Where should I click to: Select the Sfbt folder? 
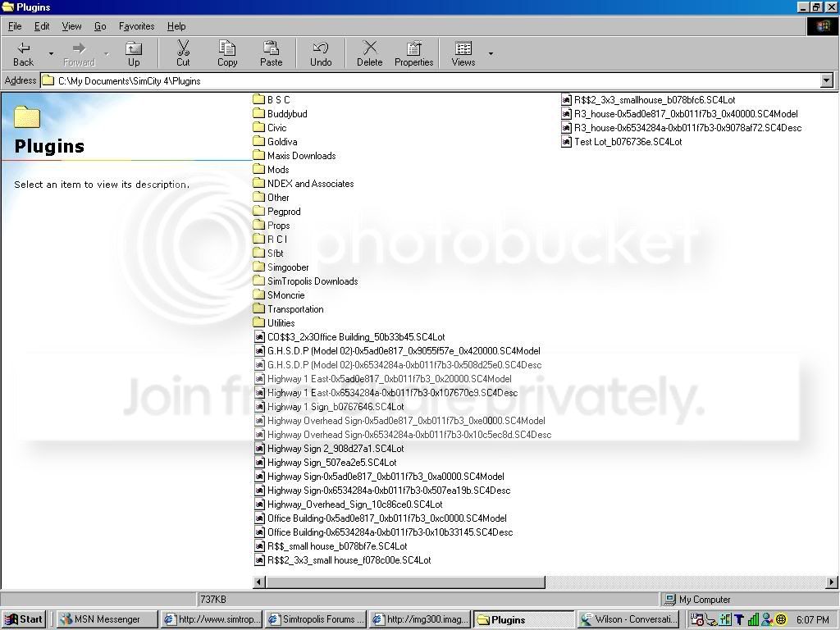click(268, 253)
